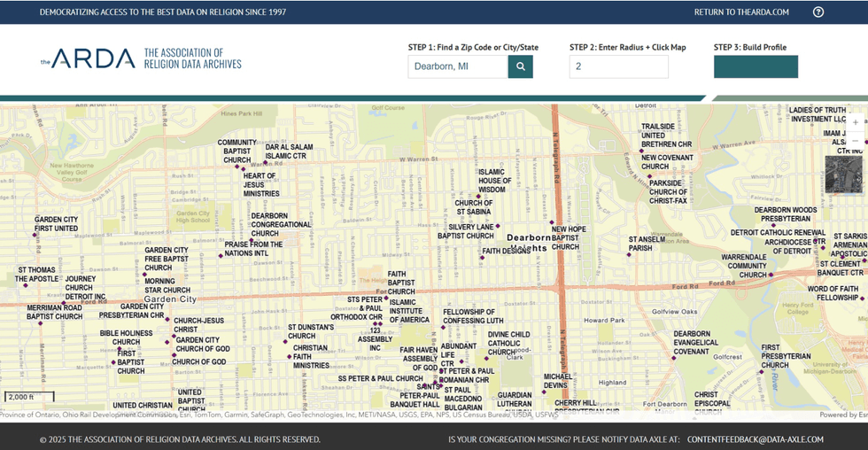Click St Clement Banquet Ctr label
The height and width of the screenshot is (450, 868).
coord(841,268)
